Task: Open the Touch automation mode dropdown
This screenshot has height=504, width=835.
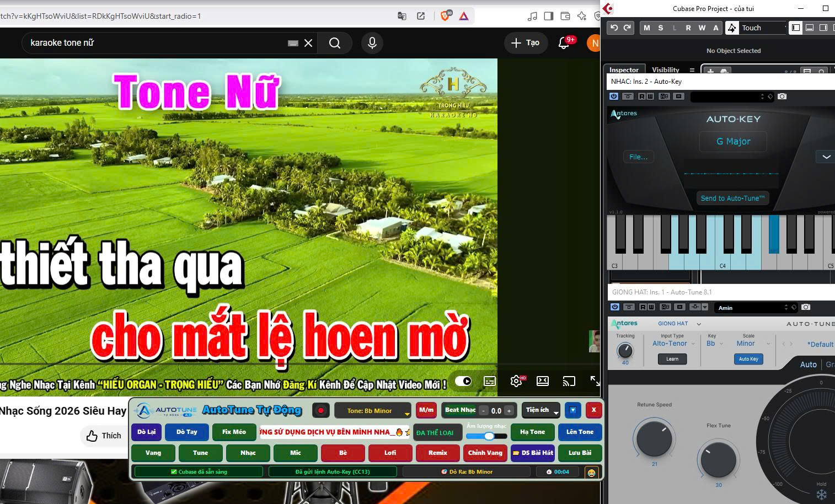Action: (763, 28)
